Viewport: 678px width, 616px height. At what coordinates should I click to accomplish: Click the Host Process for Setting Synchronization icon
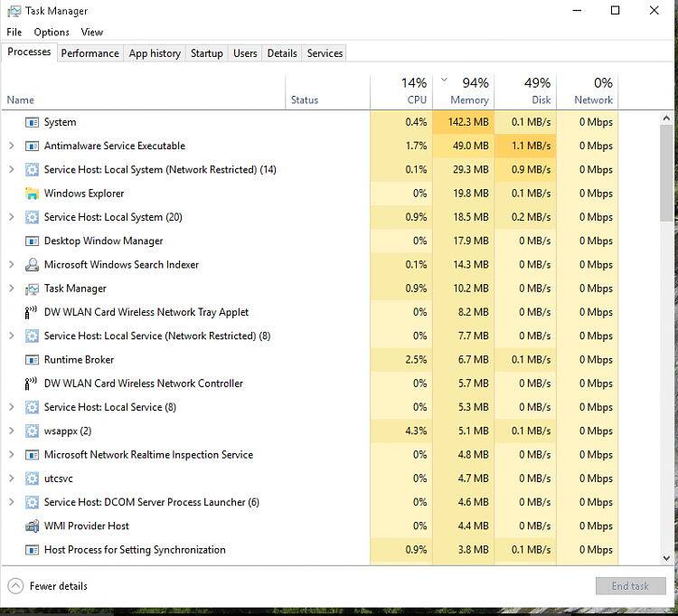(32, 550)
